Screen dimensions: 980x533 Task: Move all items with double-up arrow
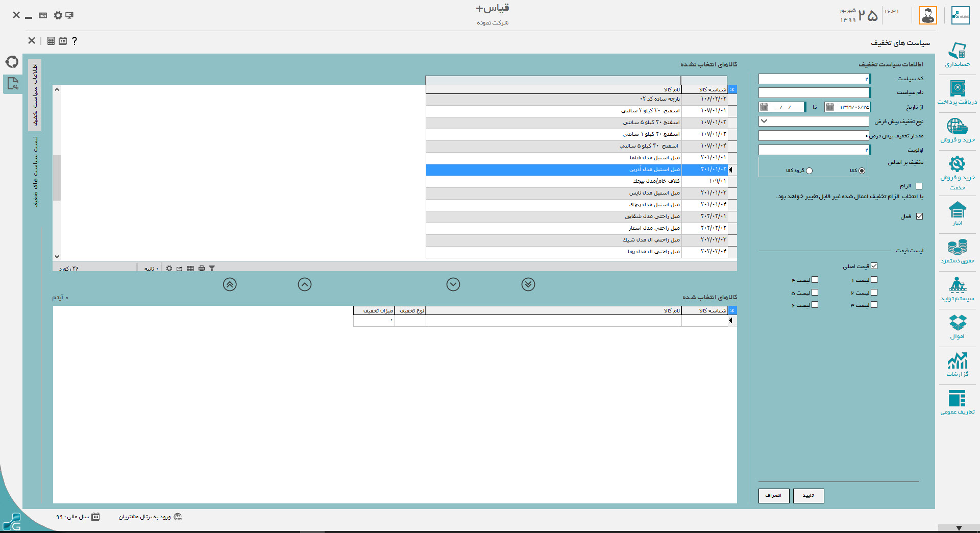[x=230, y=284]
